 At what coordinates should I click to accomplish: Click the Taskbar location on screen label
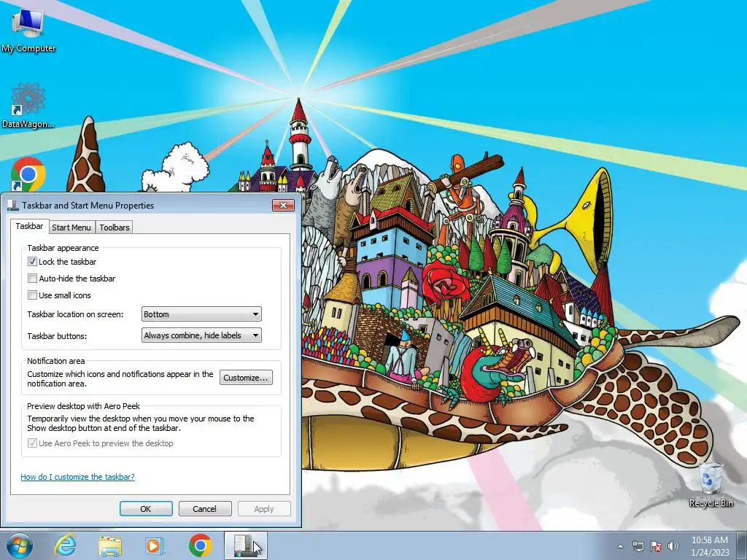click(75, 314)
